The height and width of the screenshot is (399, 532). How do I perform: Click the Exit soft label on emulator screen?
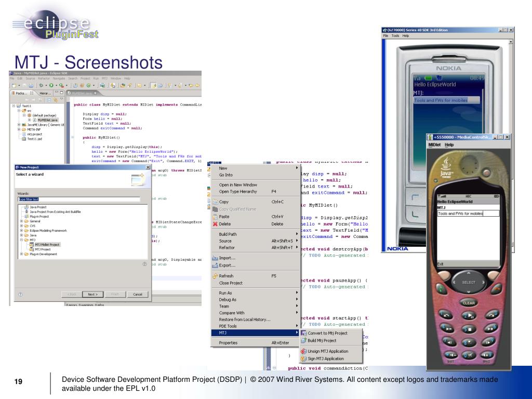click(441, 264)
